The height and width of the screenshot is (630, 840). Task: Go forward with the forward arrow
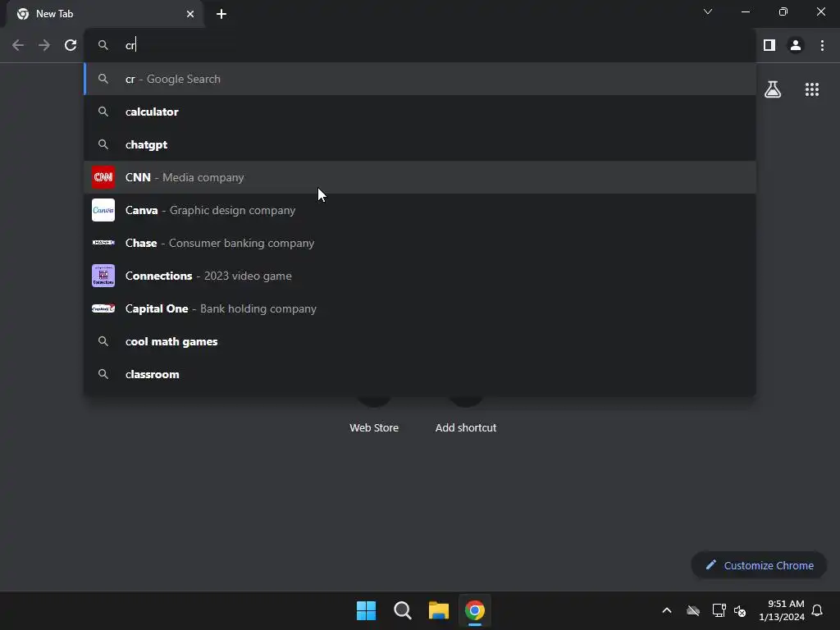point(44,45)
